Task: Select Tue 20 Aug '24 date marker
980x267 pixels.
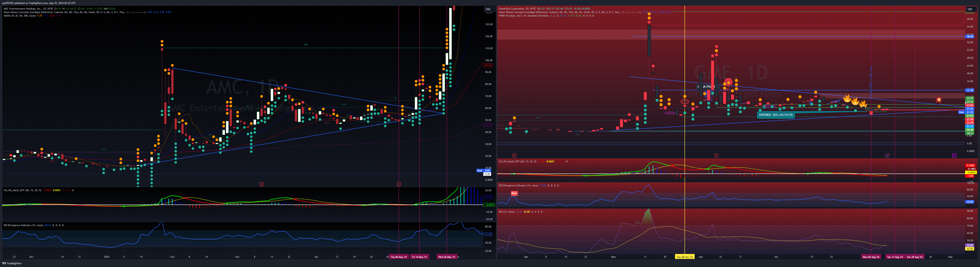Action: (915, 257)
